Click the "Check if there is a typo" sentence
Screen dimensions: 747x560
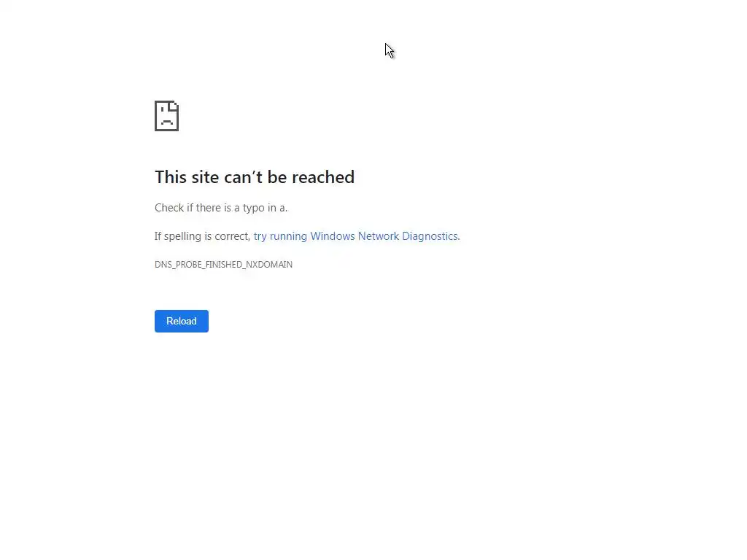pos(221,208)
